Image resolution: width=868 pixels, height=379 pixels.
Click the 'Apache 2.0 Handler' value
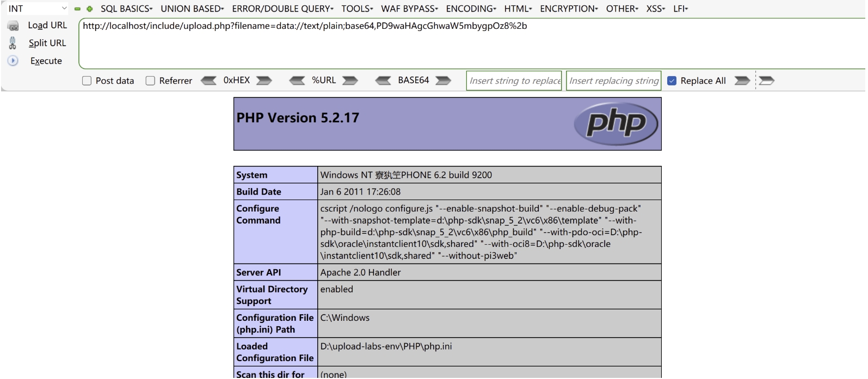360,272
